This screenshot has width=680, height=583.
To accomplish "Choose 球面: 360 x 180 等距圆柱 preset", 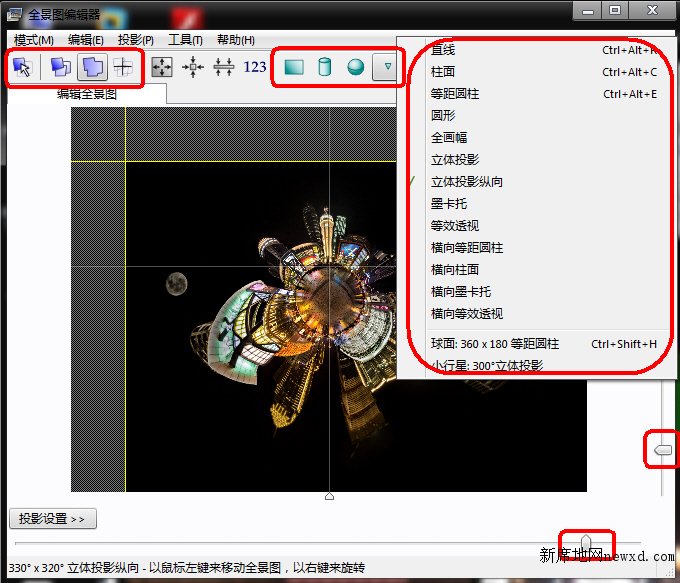I will coord(495,344).
